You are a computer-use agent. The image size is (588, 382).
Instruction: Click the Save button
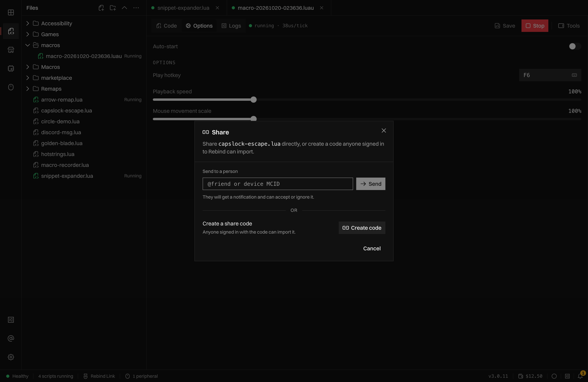pyautogui.click(x=505, y=26)
